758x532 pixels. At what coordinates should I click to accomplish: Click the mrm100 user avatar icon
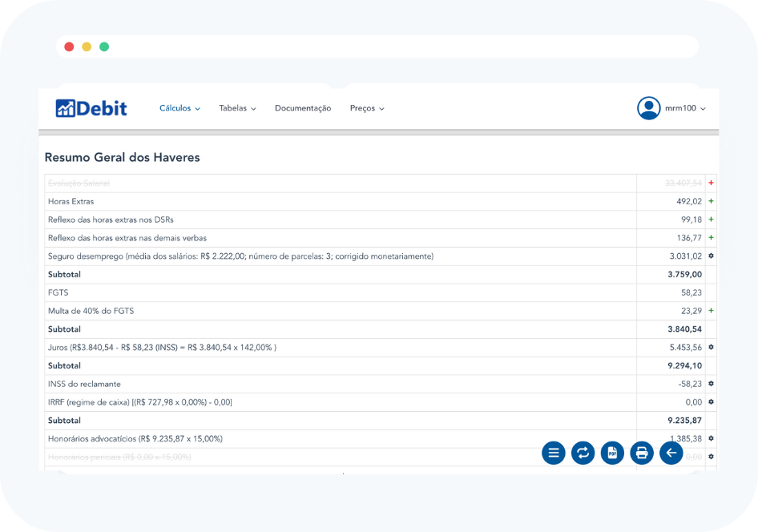[648, 108]
